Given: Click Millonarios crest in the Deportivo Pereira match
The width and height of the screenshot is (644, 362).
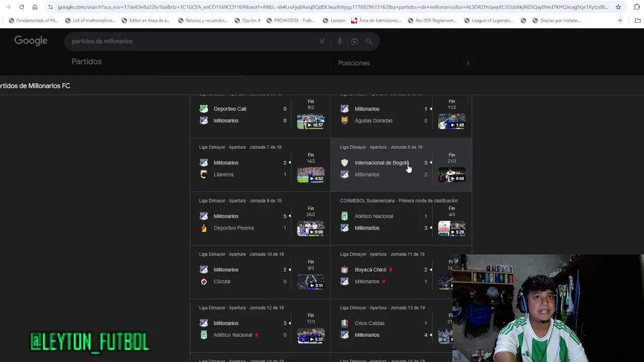Looking at the screenshot, I should click(204, 216).
